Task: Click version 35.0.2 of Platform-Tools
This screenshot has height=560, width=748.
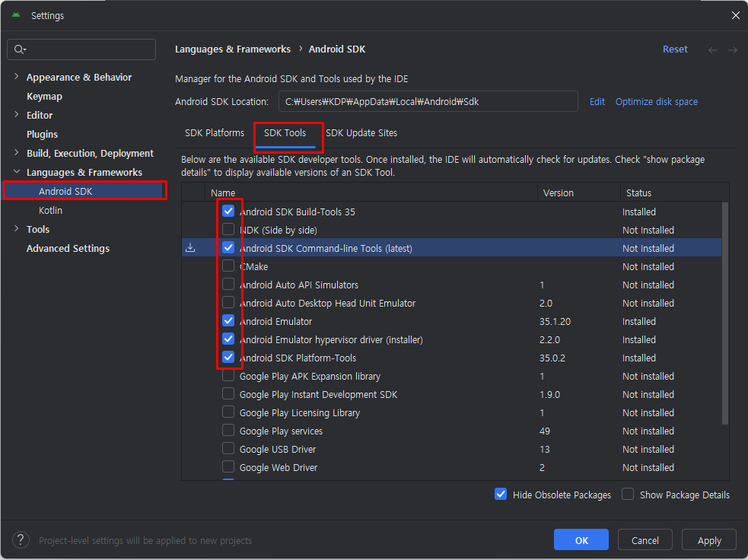Action: tap(552, 358)
